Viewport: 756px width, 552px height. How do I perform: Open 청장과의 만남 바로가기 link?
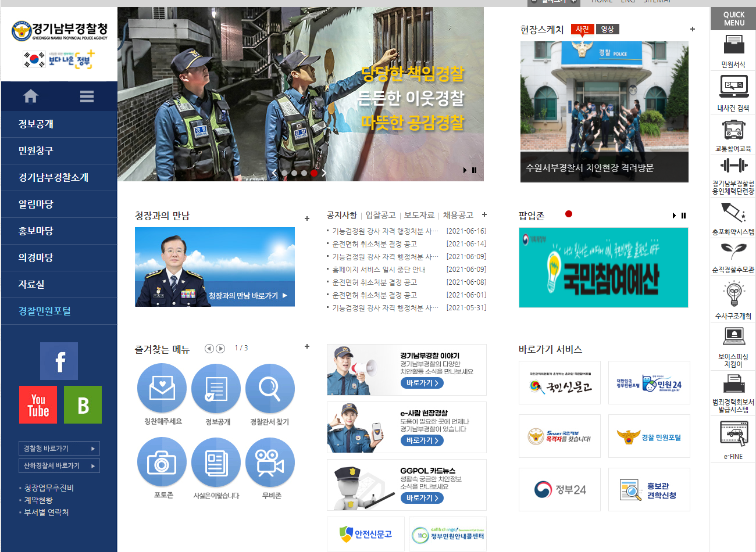[x=248, y=296]
